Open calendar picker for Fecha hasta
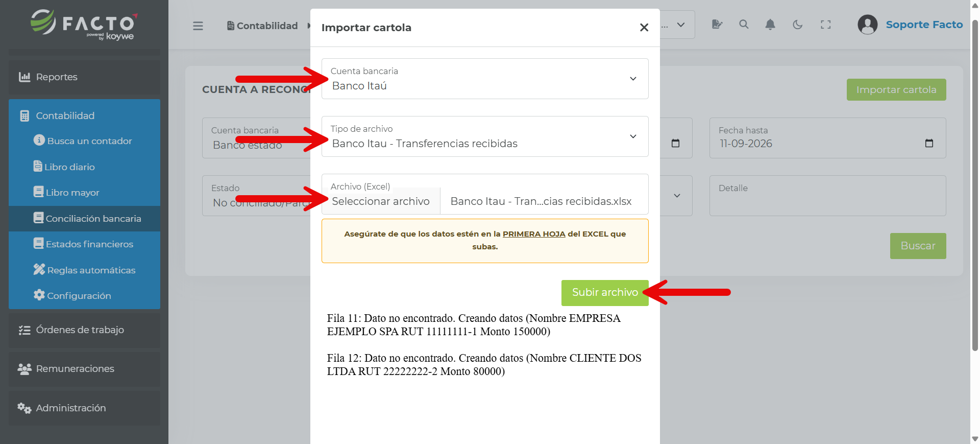 929,143
